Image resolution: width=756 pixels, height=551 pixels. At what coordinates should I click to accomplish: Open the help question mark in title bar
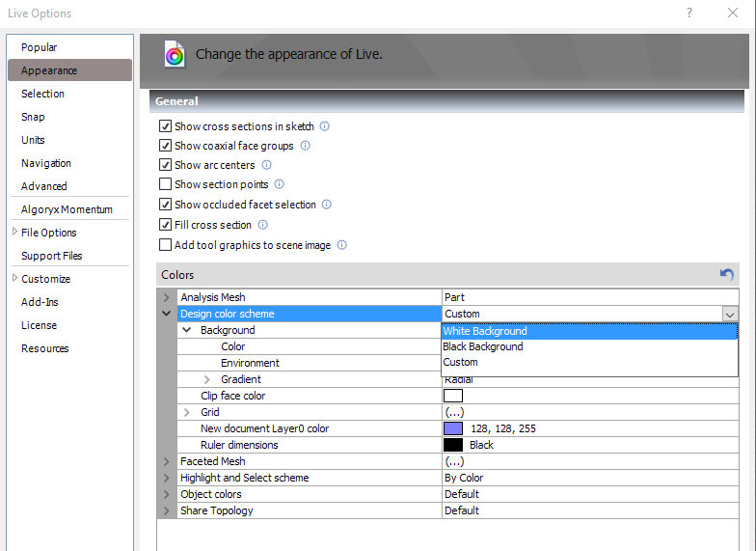click(x=689, y=14)
